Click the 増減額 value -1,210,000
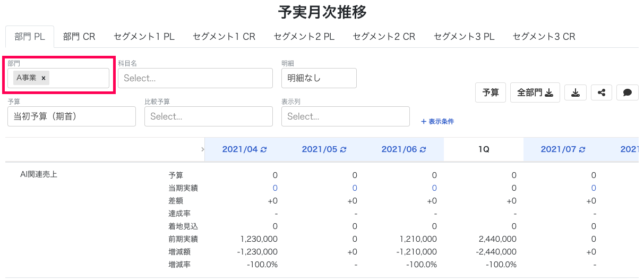Screen dimensions: 644x279 417,252
